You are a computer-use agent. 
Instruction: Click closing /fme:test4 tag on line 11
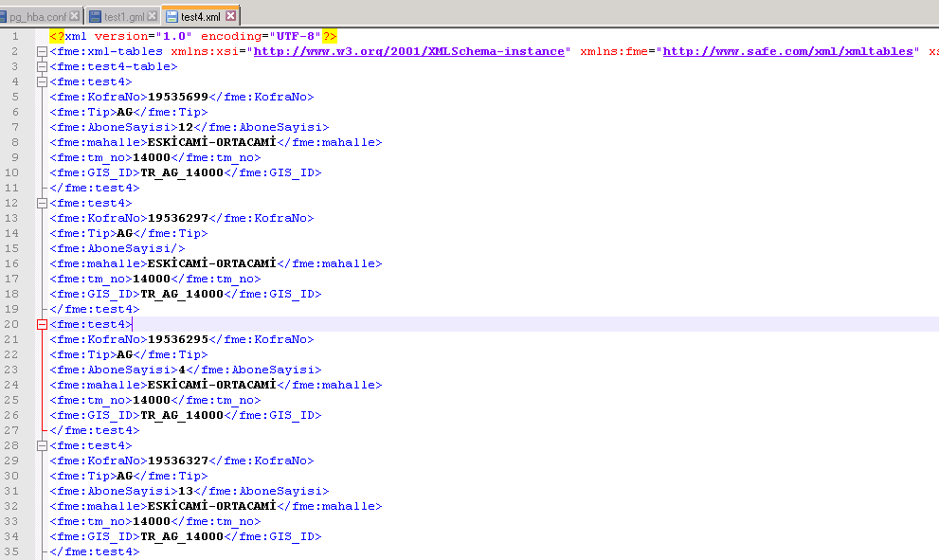(x=95, y=188)
